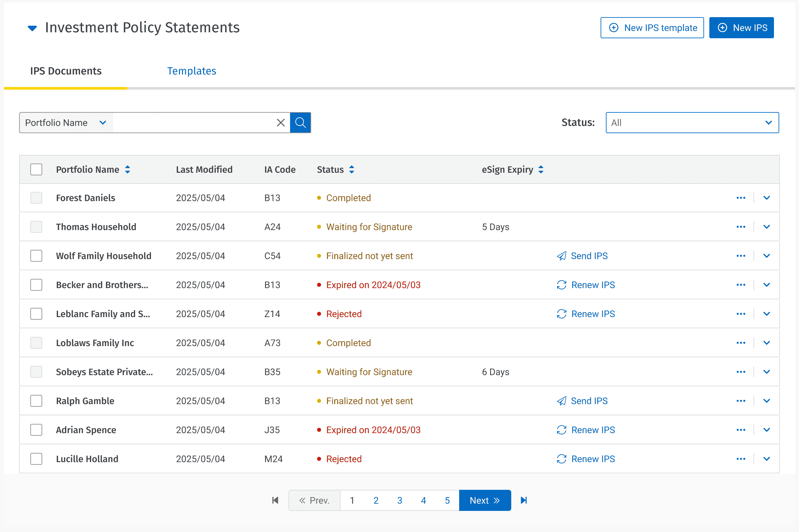799x532 pixels.
Task: Tick the select-all checkbox in the table header
Action: click(x=36, y=169)
